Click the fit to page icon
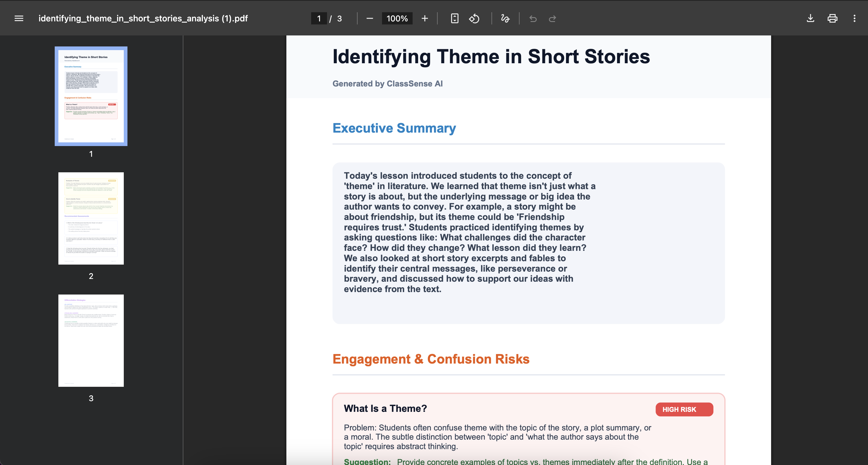 click(x=454, y=19)
